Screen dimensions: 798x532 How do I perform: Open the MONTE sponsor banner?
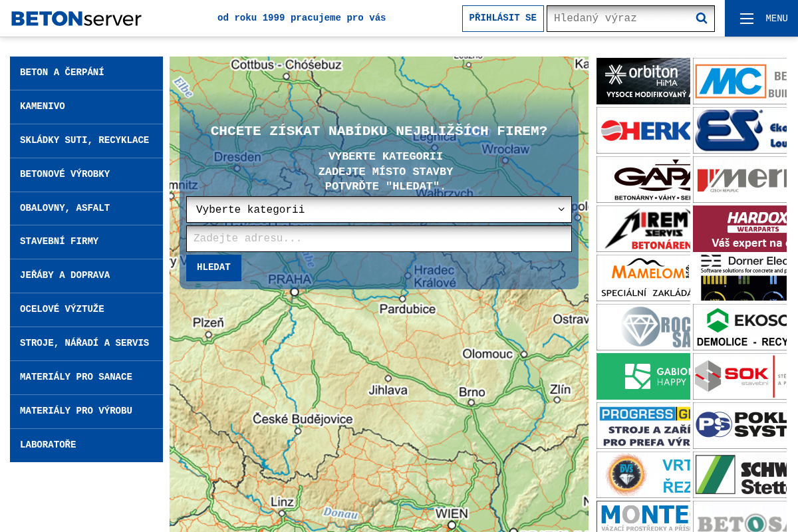click(x=643, y=517)
